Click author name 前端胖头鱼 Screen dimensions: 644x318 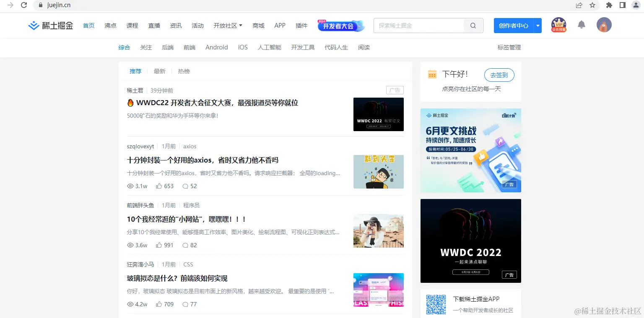pos(140,205)
